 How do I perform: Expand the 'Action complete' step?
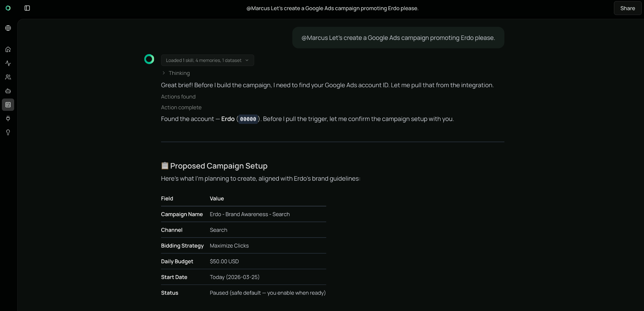coord(181,107)
